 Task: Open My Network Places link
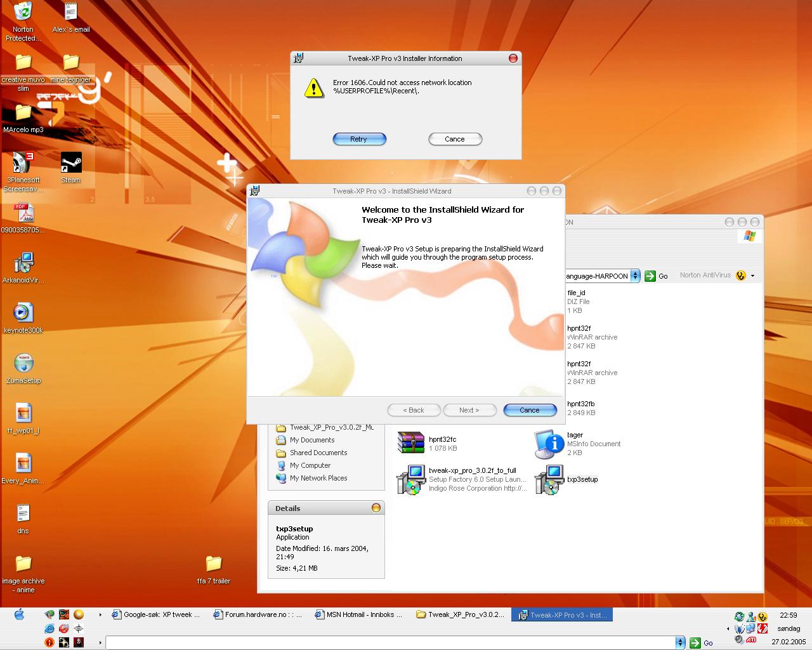(x=318, y=478)
